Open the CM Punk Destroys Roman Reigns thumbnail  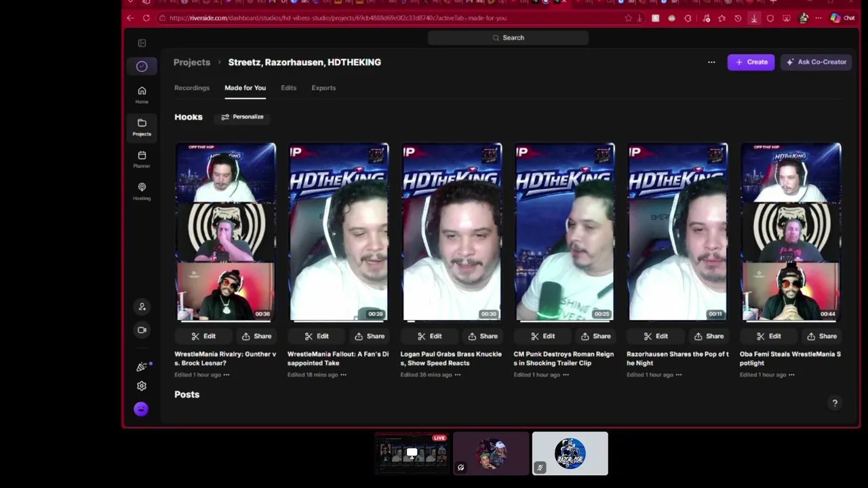[x=565, y=231]
